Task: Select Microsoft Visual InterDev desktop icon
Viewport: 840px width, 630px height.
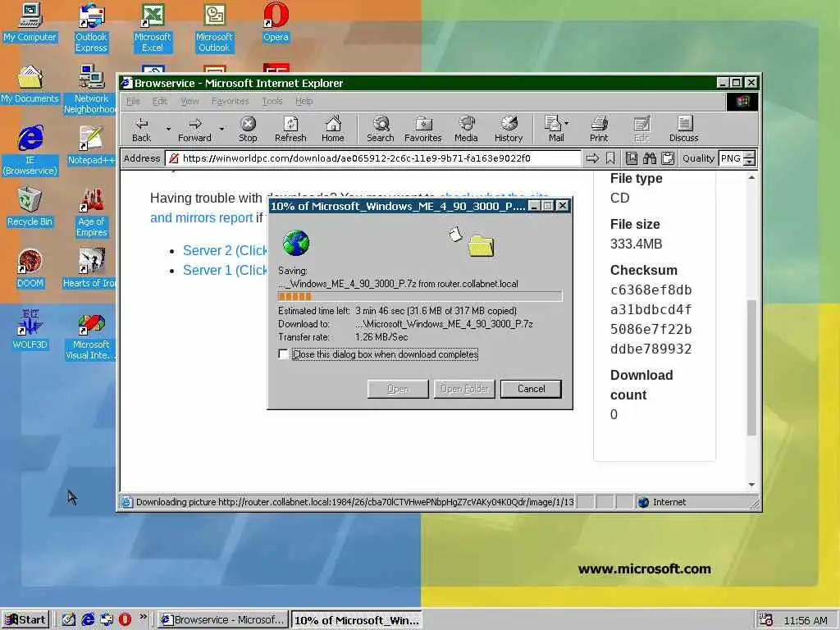Action: (x=91, y=336)
